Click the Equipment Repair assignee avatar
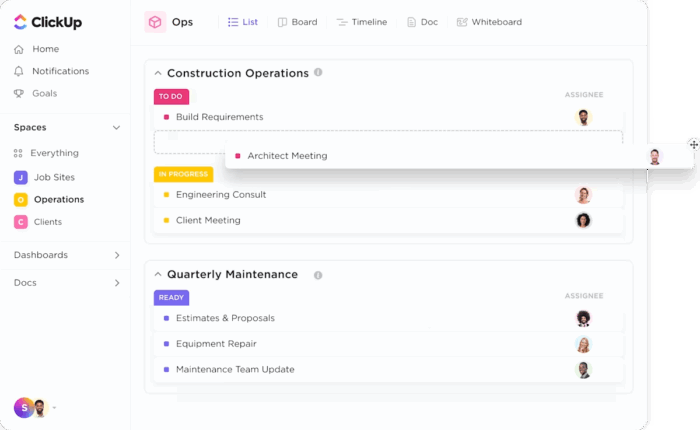700x430 pixels. [x=583, y=344]
